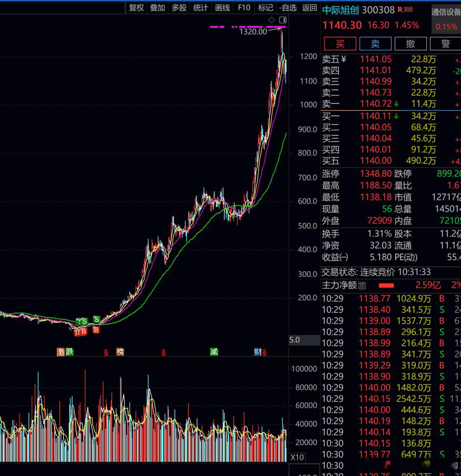Open the 通信设备 sector box
The height and width of the screenshot is (476, 461).
point(446,19)
